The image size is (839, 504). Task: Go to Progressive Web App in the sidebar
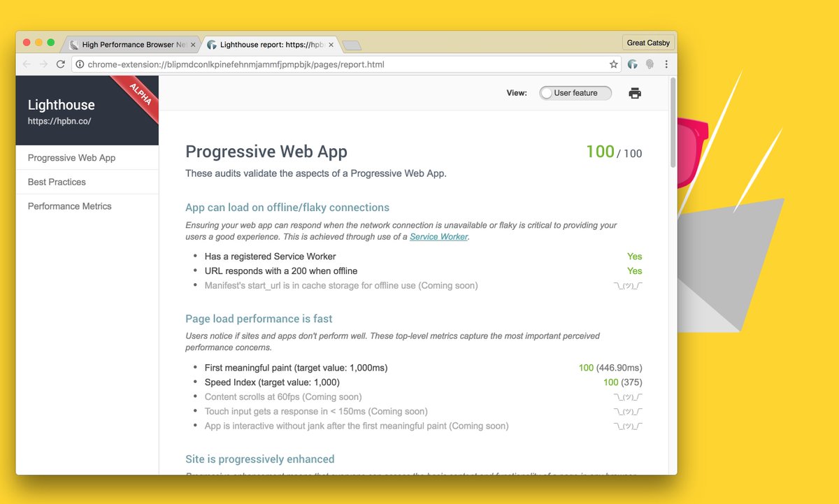coord(72,158)
